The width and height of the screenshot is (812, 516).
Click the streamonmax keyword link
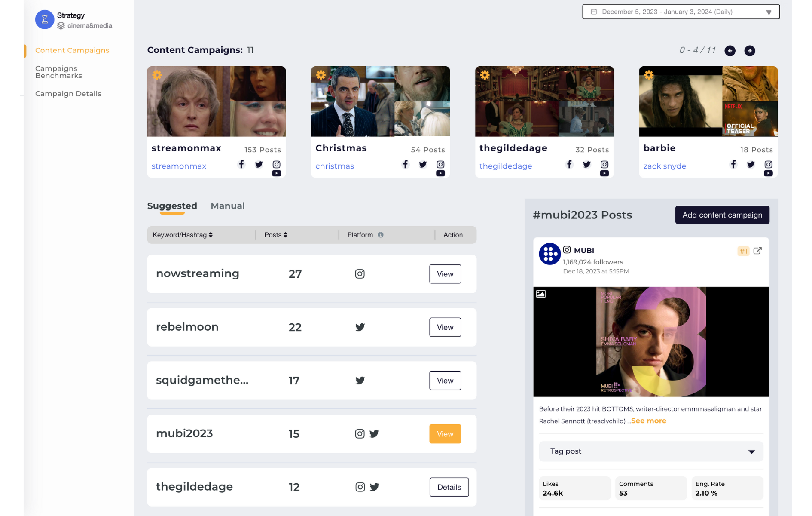(x=179, y=166)
